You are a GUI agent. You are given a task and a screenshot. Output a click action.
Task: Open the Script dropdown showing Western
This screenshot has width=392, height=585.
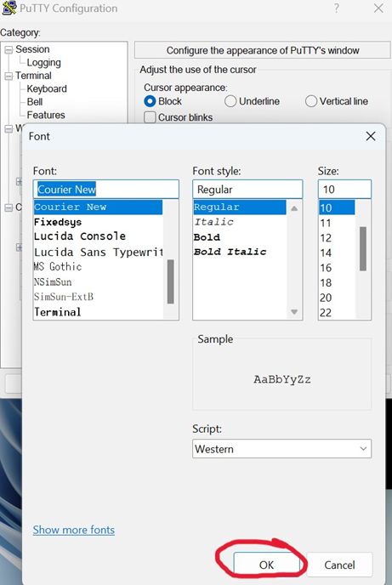[x=281, y=449]
